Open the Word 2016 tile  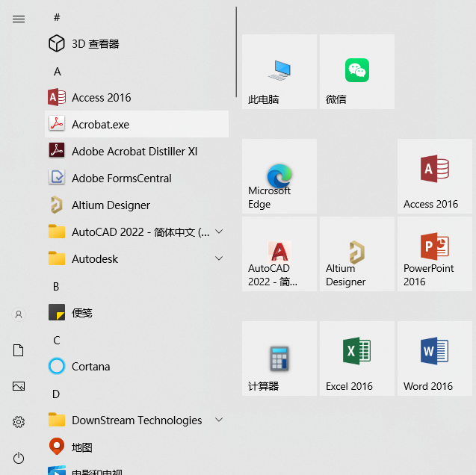435,358
